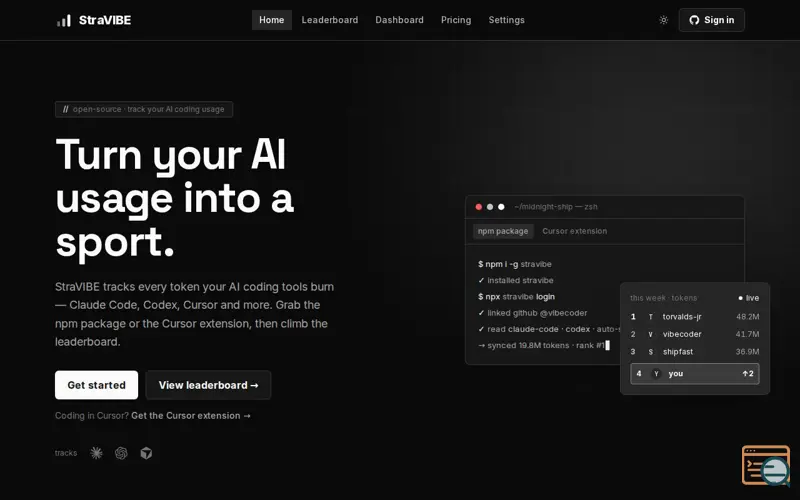
Task: Open the Settings nav item
Action: click(x=507, y=20)
